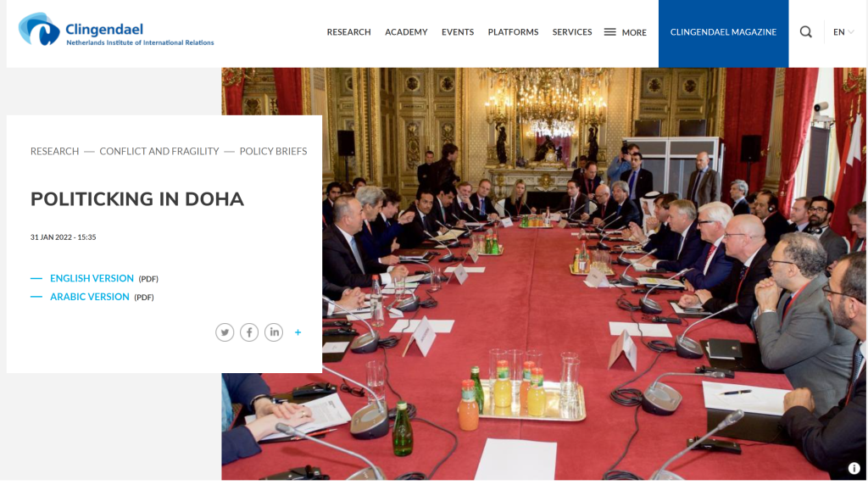Go to Research breadcrumb
The image size is (868, 485).
click(55, 151)
